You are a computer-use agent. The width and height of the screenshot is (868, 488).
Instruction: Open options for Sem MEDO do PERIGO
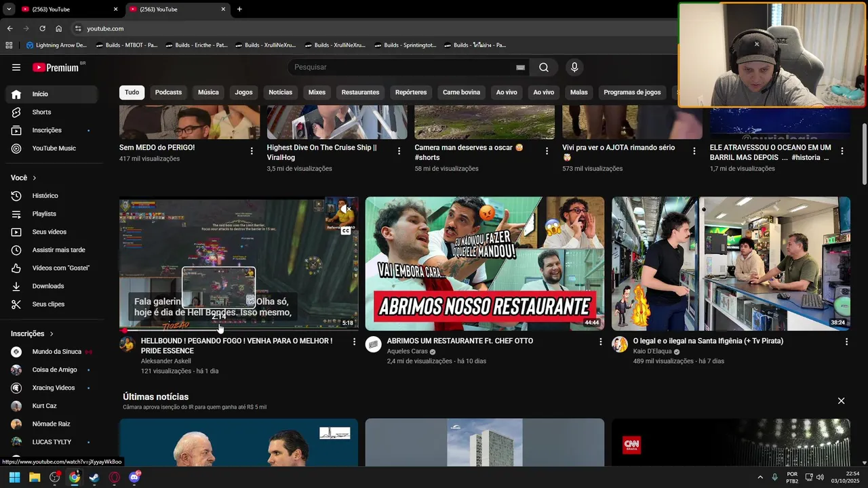[252, 150]
